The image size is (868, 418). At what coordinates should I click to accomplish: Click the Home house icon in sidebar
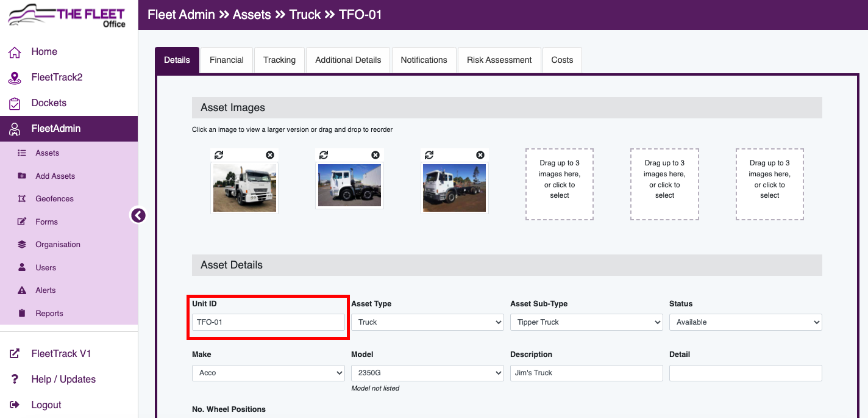pos(15,52)
